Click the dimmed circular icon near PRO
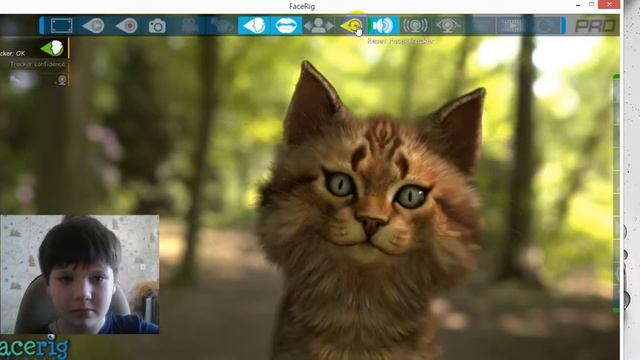 [x=544, y=26]
